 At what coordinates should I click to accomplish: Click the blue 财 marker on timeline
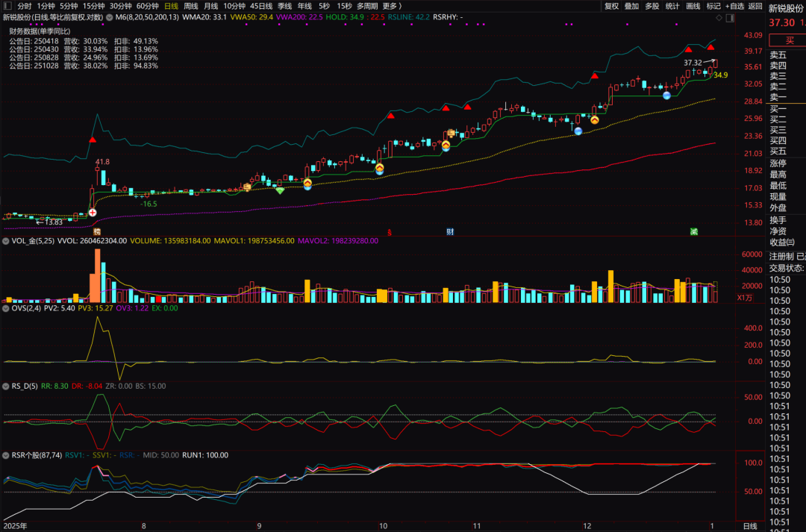click(450, 232)
